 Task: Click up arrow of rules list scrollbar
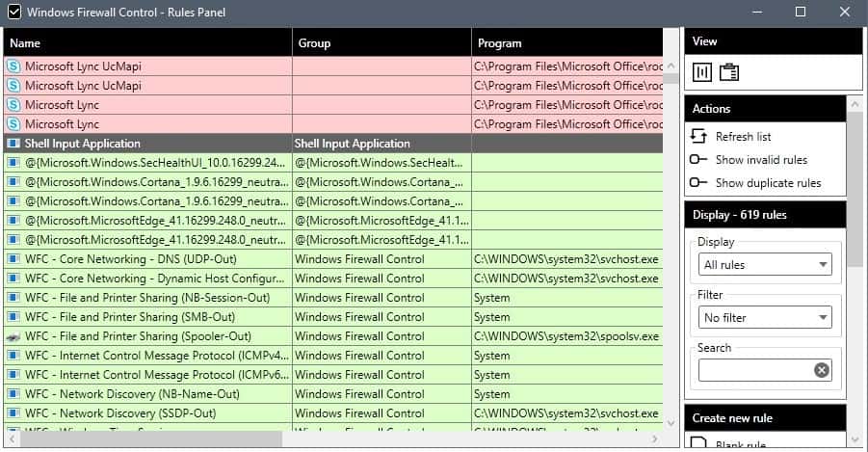671,66
